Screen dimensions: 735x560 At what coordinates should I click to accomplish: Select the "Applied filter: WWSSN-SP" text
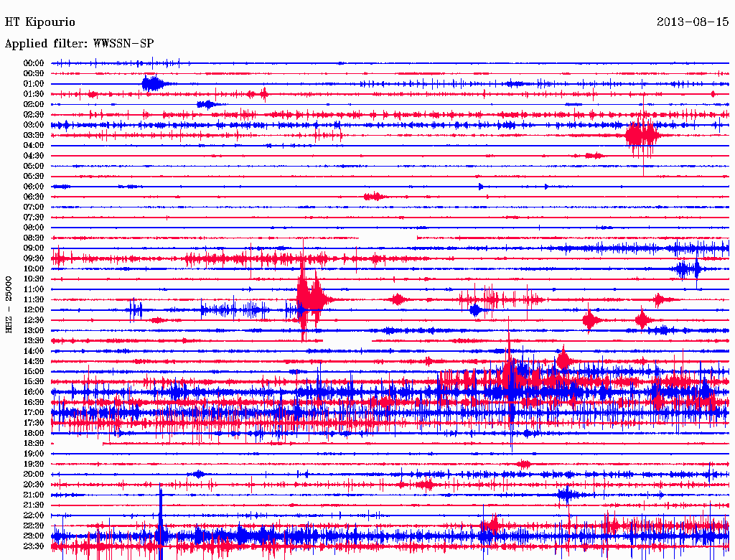point(79,44)
